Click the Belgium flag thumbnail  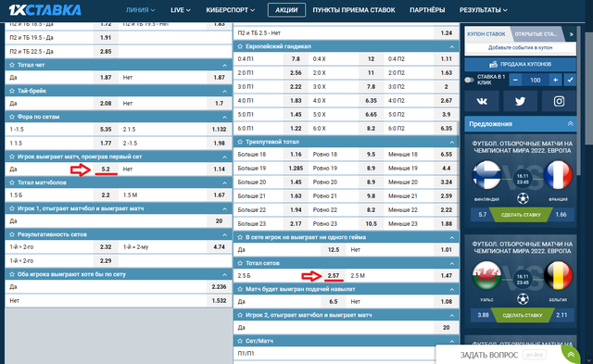tap(558, 275)
